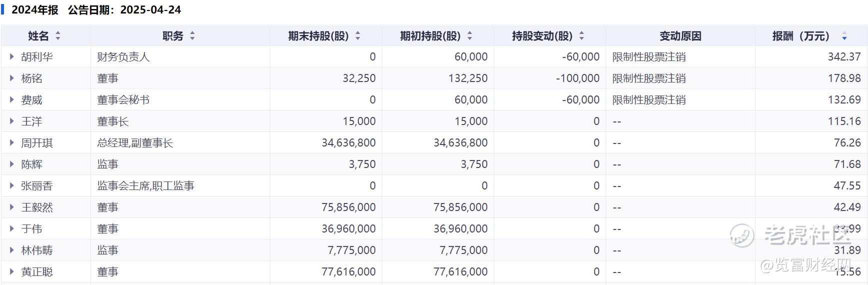Click the 2024年报 heading
The image size is (868, 285).
35,10
